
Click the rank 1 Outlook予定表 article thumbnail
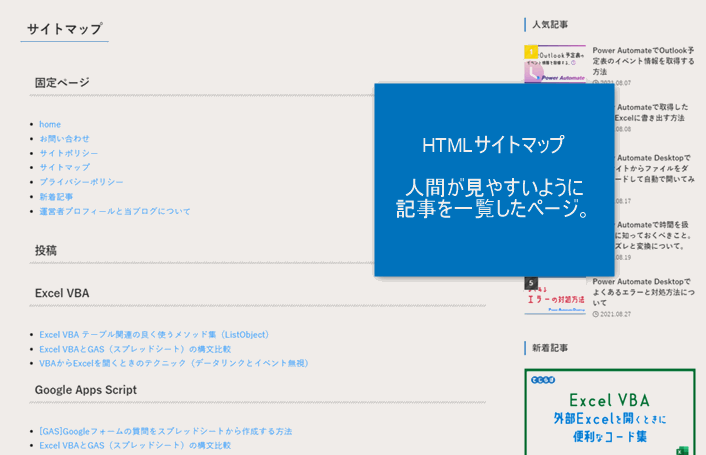pyautogui.click(x=555, y=63)
